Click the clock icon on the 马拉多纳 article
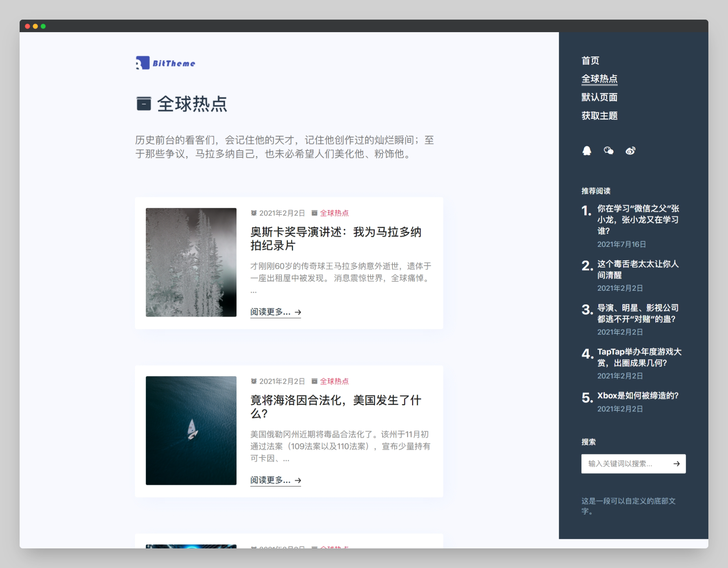Viewport: 728px width, 568px height. pos(254,213)
